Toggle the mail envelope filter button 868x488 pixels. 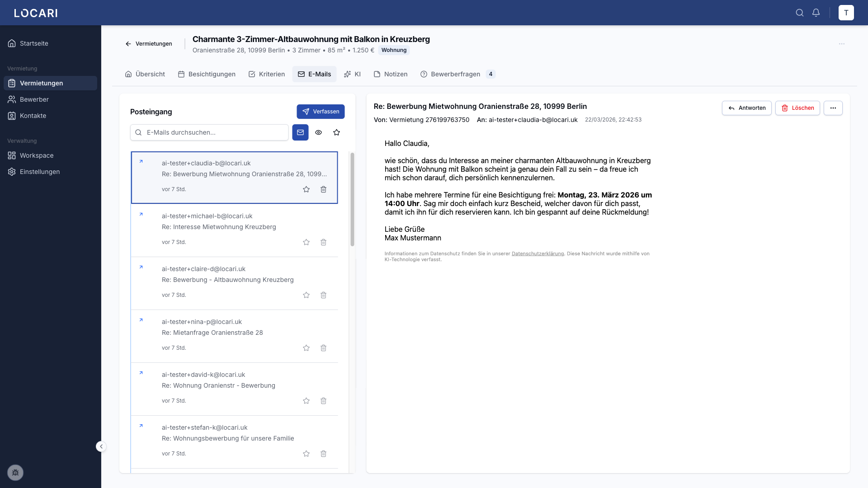pyautogui.click(x=300, y=132)
